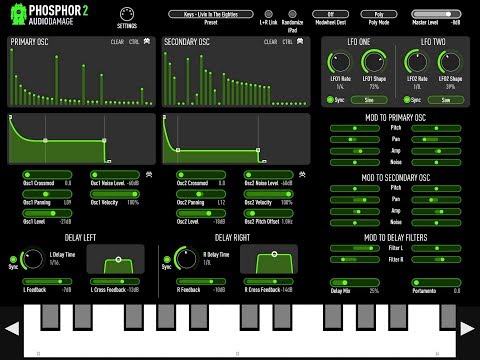Click the tallest first Primary Osc partial bar
Screen dimensions: 480x360
tap(12, 77)
